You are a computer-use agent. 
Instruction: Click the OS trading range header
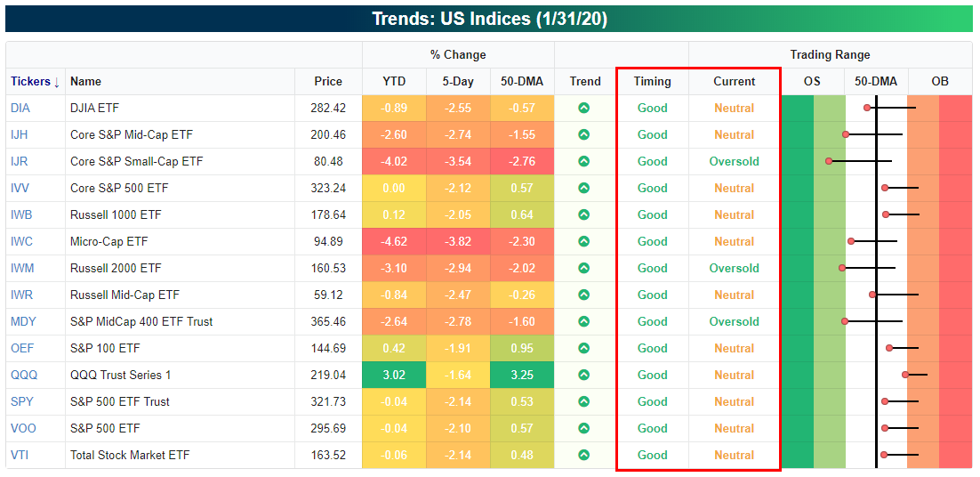(813, 81)
